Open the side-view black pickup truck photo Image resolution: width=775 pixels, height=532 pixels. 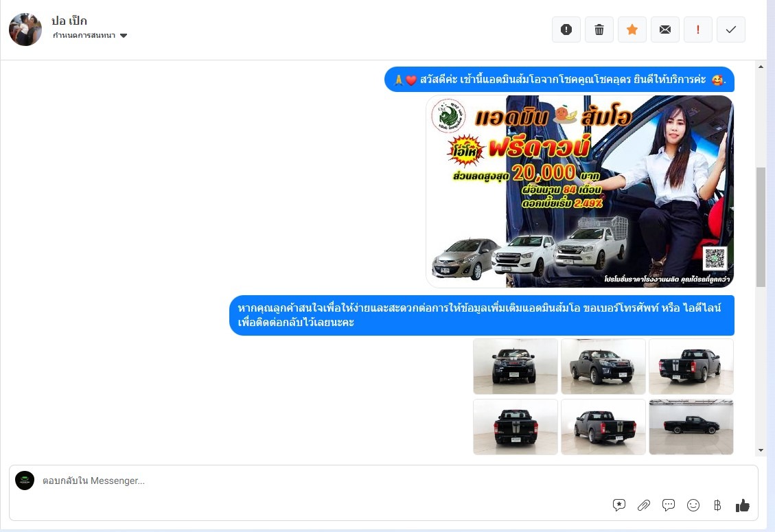click(691, 426)
